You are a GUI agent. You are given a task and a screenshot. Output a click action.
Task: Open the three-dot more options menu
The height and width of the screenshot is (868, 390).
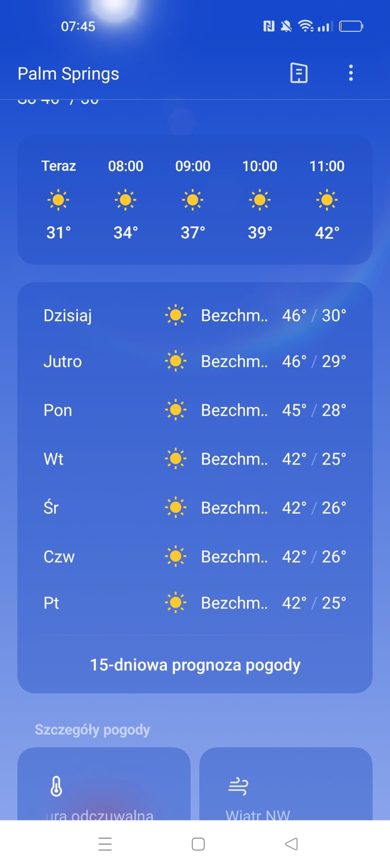coord(351,73)
